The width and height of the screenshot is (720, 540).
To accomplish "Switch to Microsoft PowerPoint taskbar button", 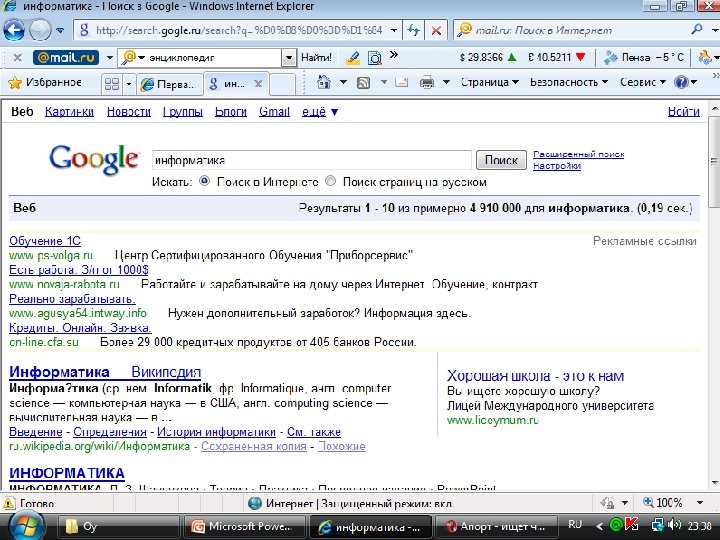I will [244, 526].
